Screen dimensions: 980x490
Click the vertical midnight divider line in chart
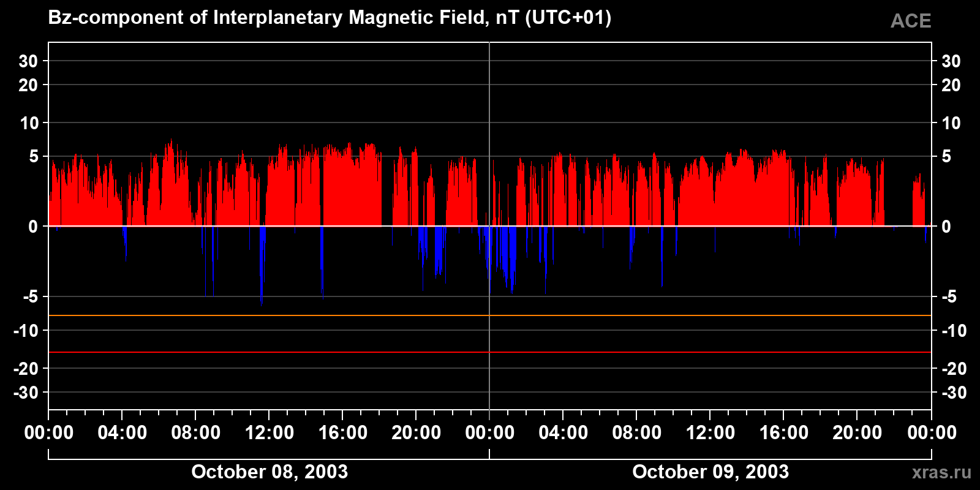pos(489,226)
